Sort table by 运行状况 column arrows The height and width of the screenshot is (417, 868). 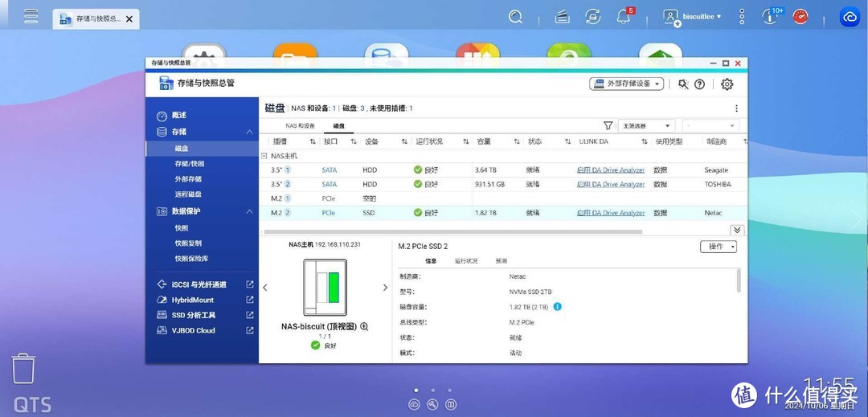(466, 141)
